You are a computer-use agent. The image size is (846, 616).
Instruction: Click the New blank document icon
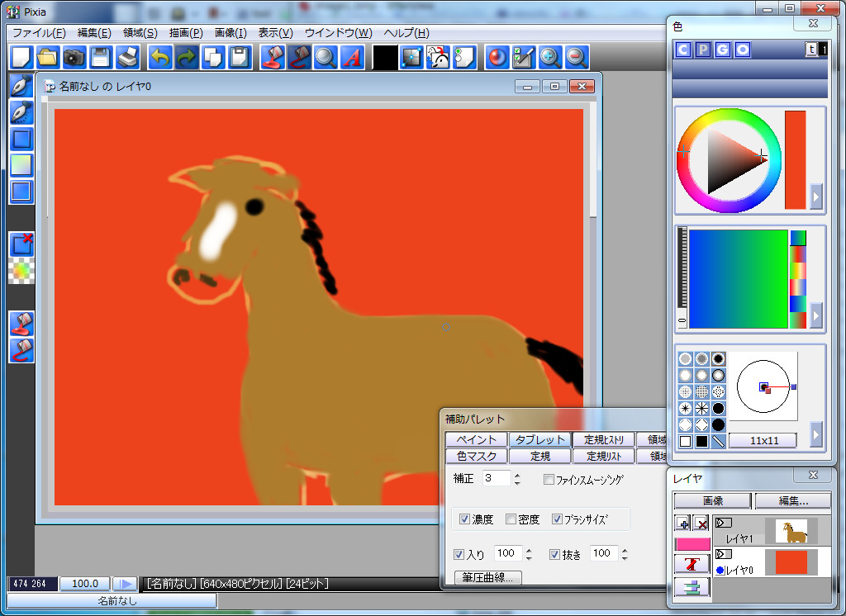pos(21,57)
